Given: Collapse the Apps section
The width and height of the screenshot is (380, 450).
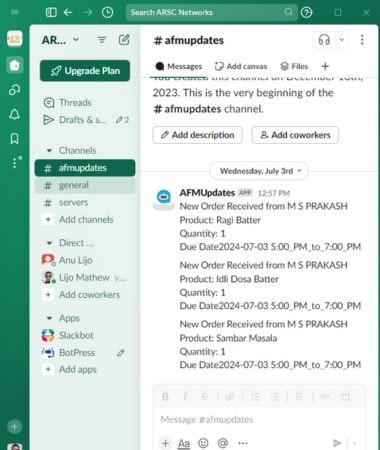Looking at the screenshot, I should pyautogui.click(x=49, y=318).
